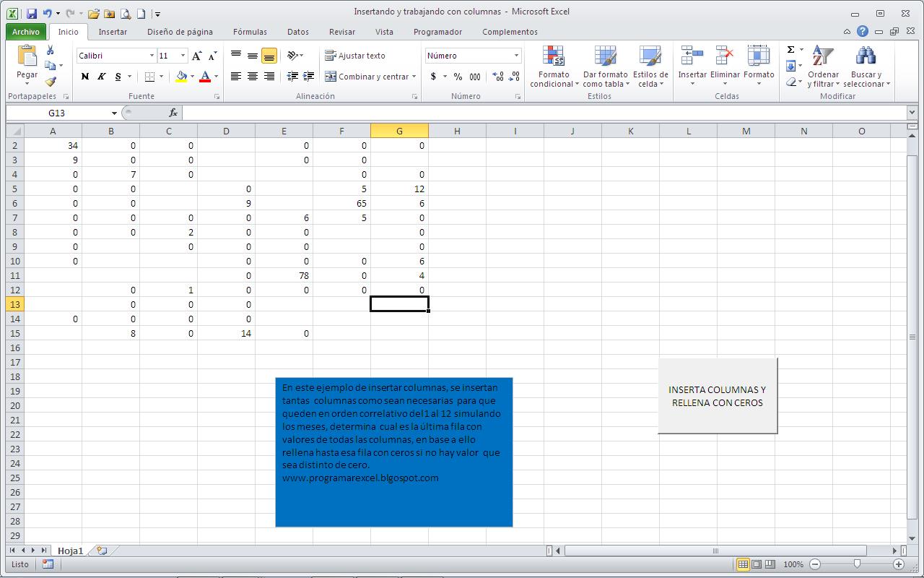Screen dimensions: 924x578
Task: Click the Eliminar cells icon
Action: [725, 56]
